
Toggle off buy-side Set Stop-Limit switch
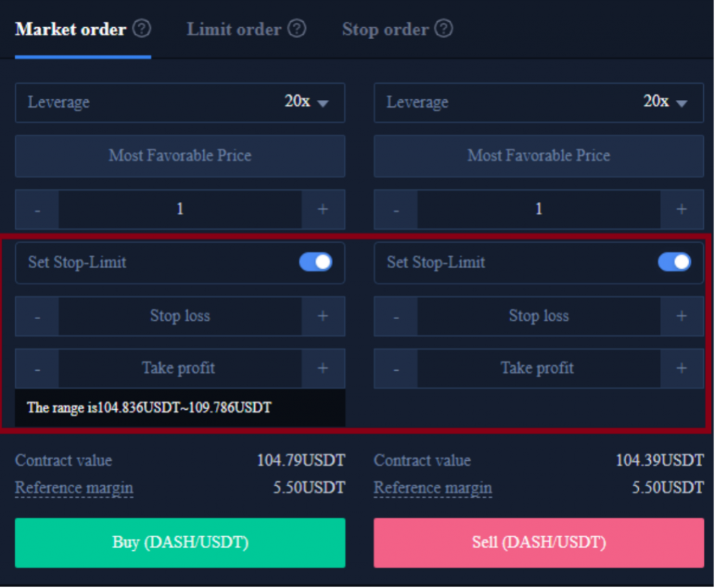click(x=316, y=263)
